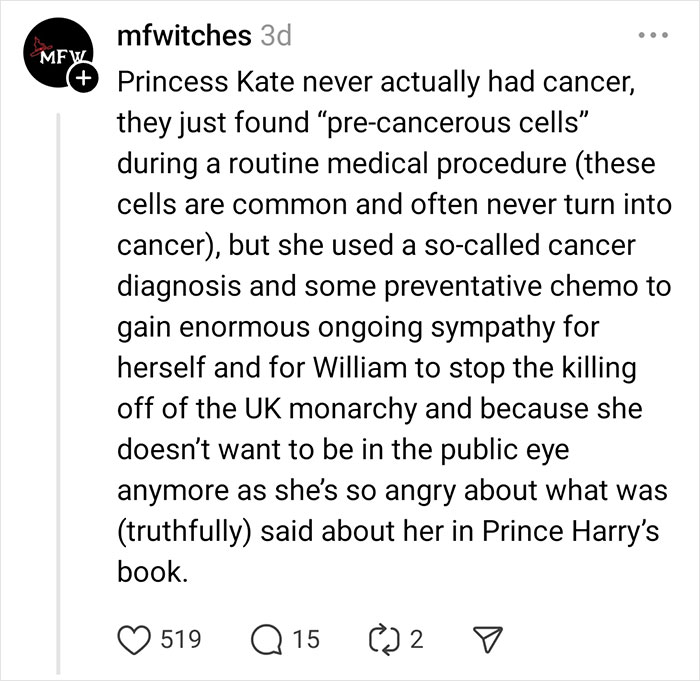Open the post via the 3d timestamp
The image size is (700, 681).
coord(275,35)
